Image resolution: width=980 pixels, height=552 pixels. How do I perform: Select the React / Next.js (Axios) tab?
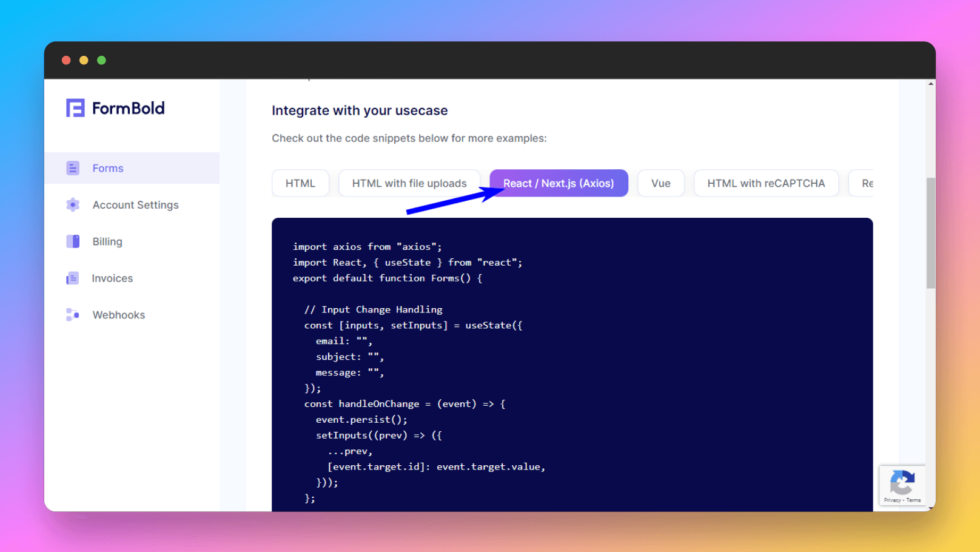pyautogui.click(x=559, y=183)
